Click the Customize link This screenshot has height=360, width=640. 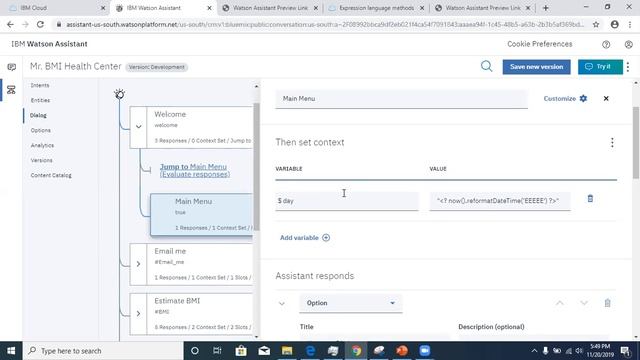[560, 98]
